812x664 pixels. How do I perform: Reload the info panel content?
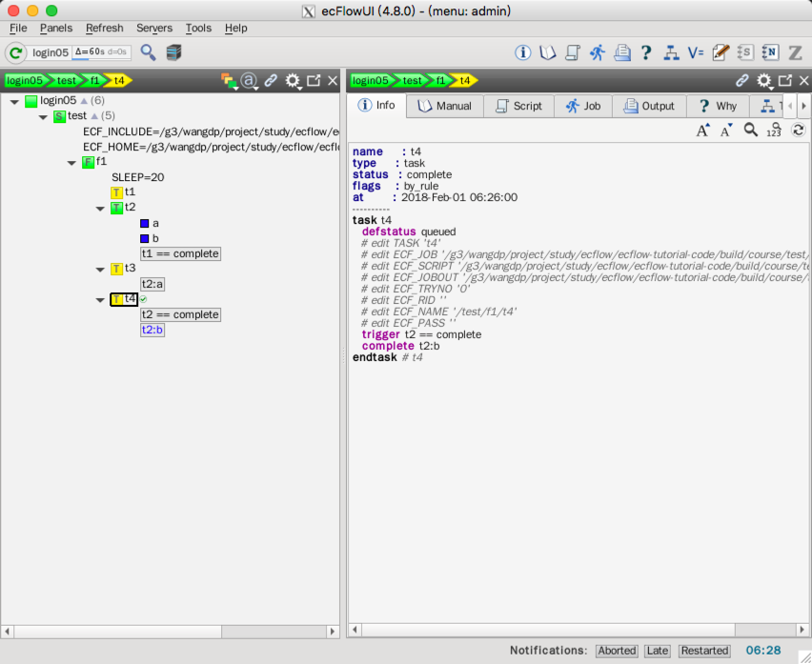[799, 130]
